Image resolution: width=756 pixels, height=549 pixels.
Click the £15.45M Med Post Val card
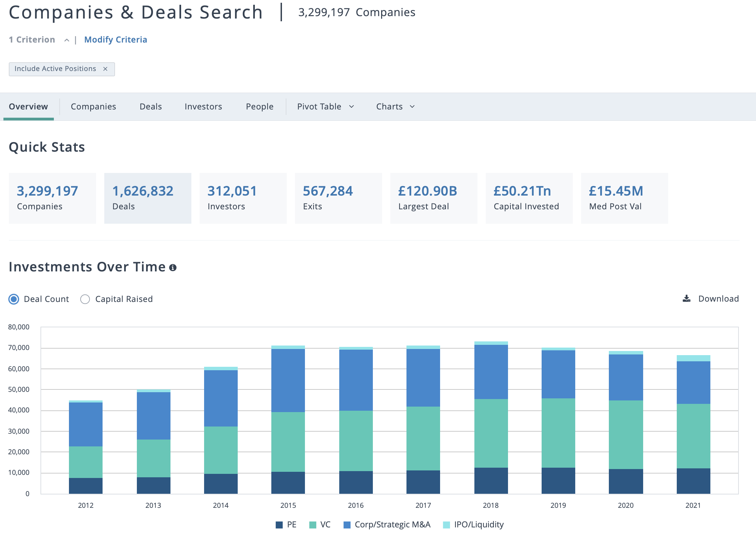625,198
